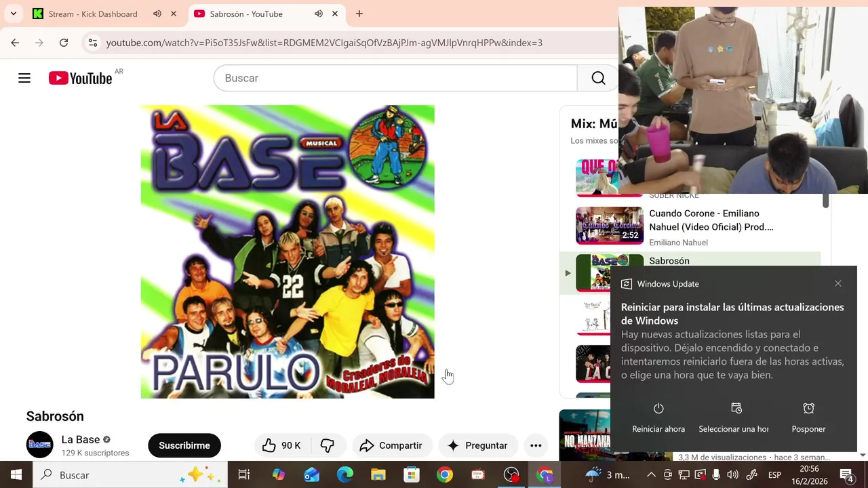The image size is (868, 488).
Task: Open Microsoft Edge from taskbar
Action: pos(345,474)
